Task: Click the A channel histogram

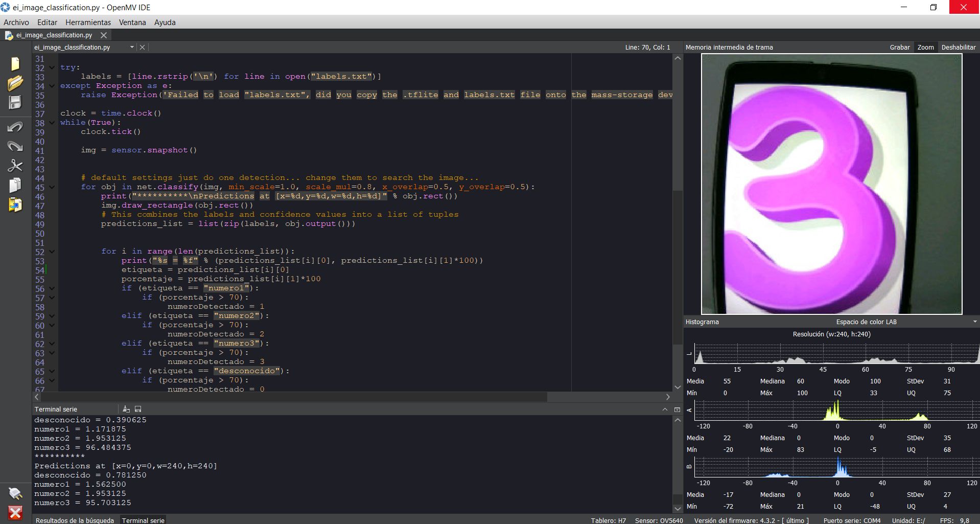Action: coord(836,410)
